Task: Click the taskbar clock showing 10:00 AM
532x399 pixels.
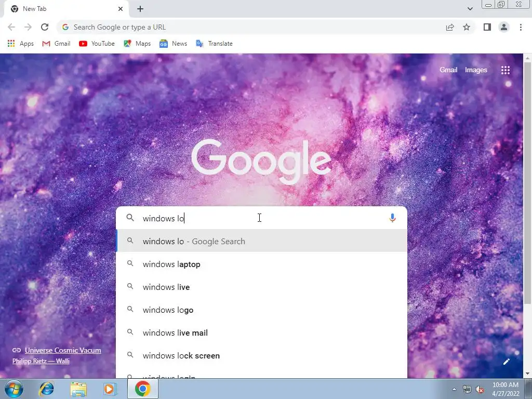Action: [505, 389]
